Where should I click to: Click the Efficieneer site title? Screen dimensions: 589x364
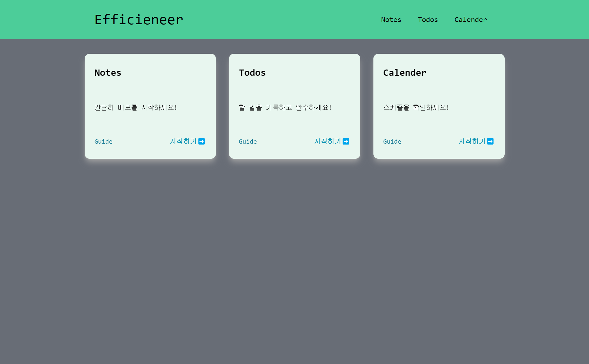[x=139, y=20]
